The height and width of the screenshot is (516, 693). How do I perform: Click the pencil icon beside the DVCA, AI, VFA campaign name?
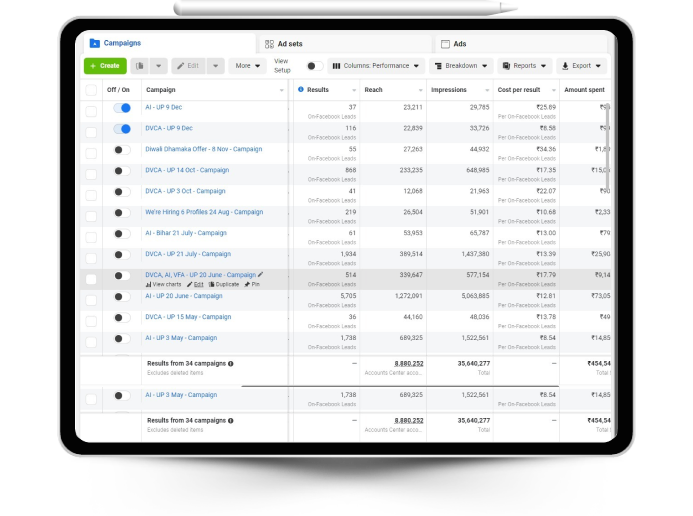[x=261, y=274]
